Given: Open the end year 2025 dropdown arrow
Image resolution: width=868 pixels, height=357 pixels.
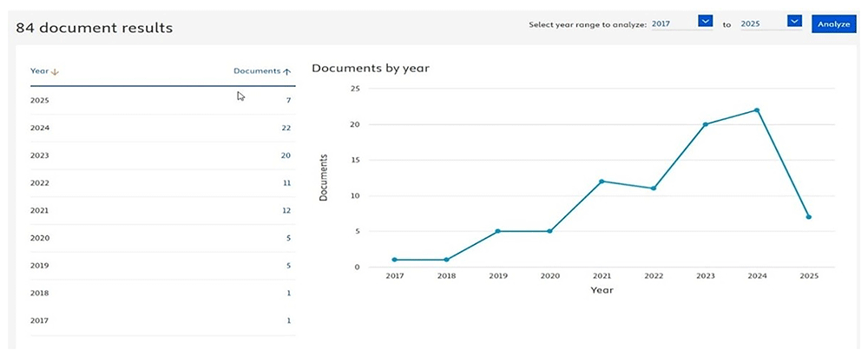Looking at the screenshot, I should coord(794,21).
